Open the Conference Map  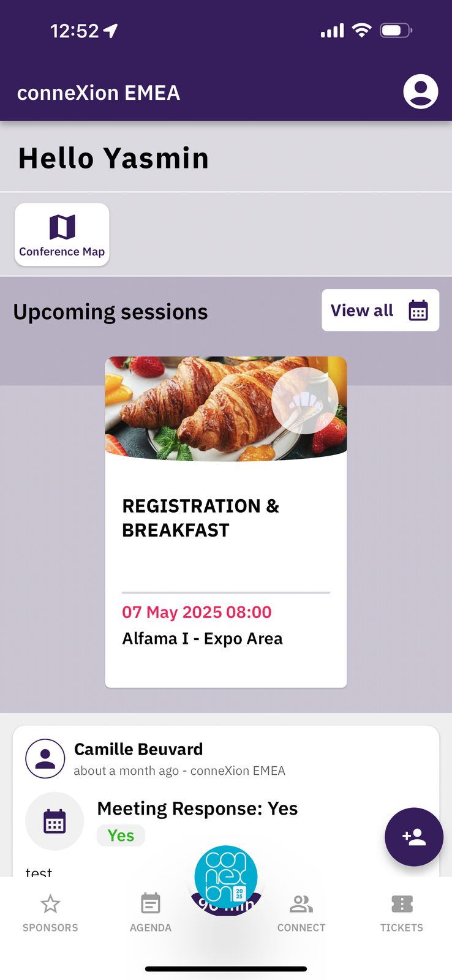click(62, 235)
